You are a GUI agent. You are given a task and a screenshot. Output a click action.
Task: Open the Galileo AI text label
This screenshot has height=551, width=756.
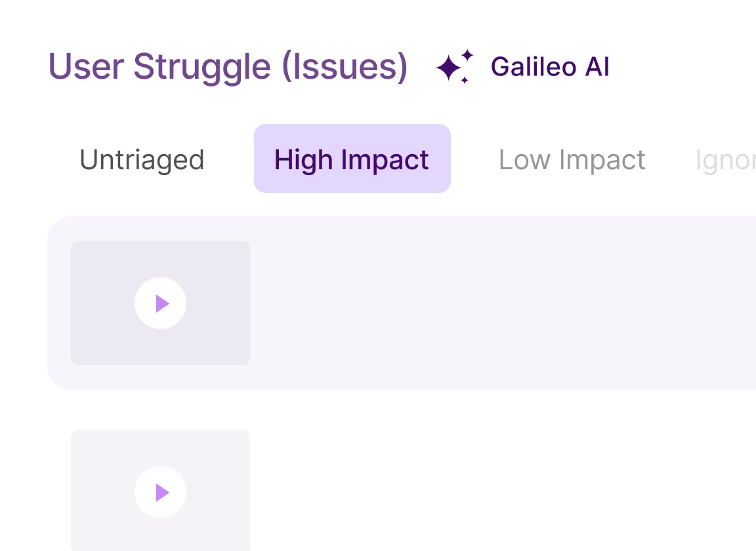pyautogui.click(x=550, y=66)
